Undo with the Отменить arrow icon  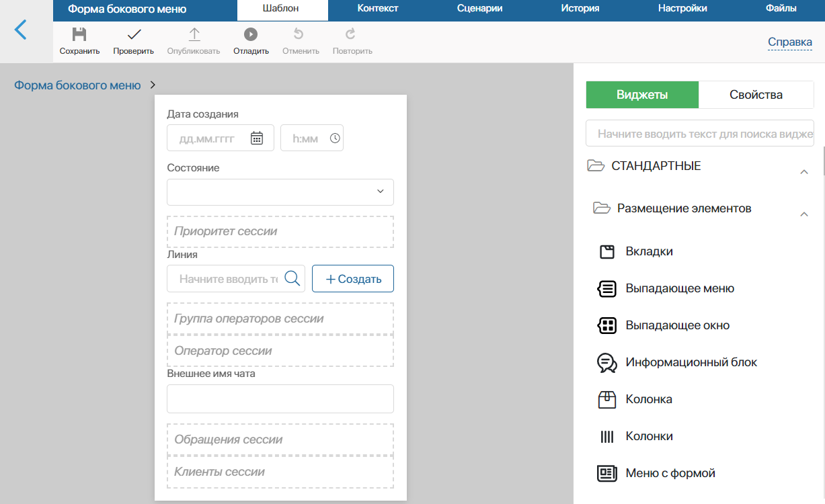click(299, 34)
